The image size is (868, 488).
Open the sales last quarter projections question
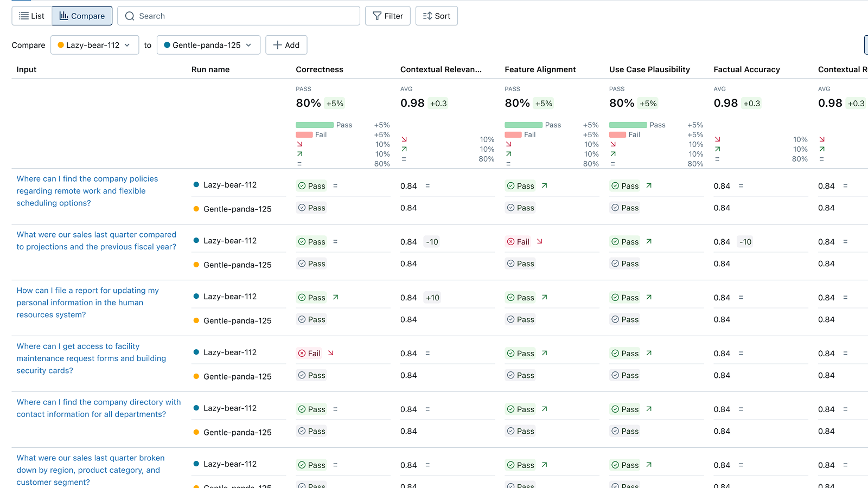click(x=96, y=240)
